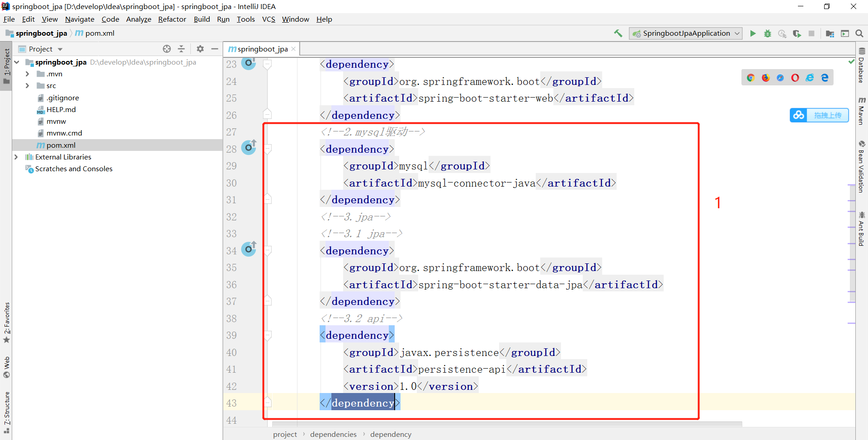Click the editor horizontal scrollbar
Image resolution: width=868 pixels, height=440 pixels.
(x=507, y=424)
